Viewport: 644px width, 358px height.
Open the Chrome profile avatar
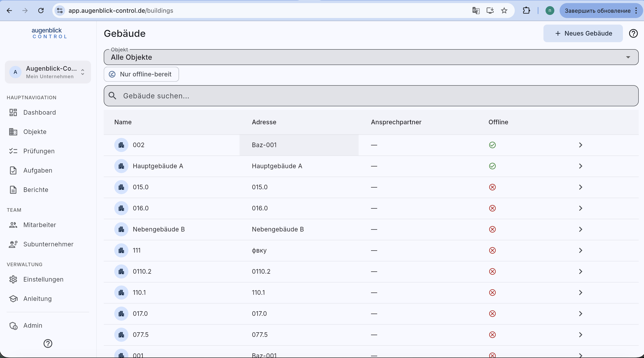[550, 11]
